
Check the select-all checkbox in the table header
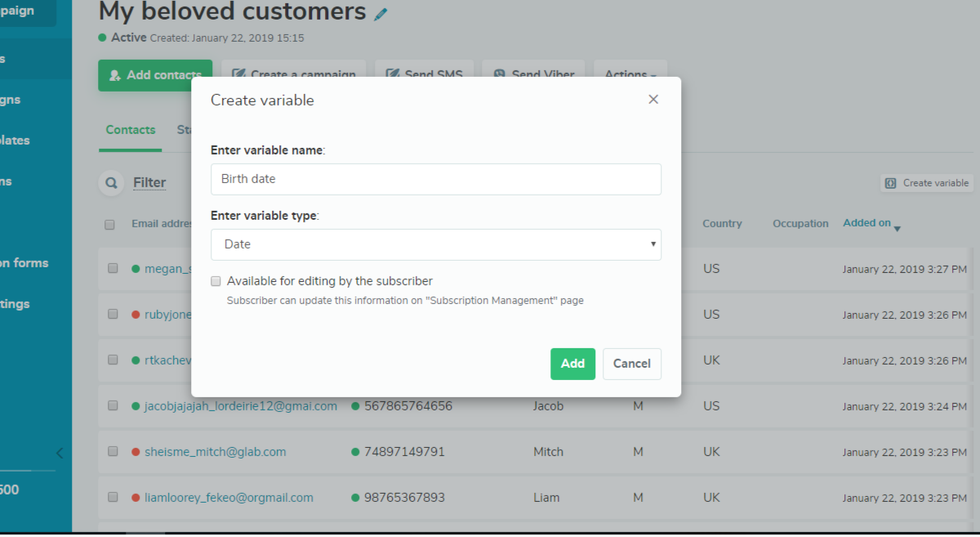109,225
